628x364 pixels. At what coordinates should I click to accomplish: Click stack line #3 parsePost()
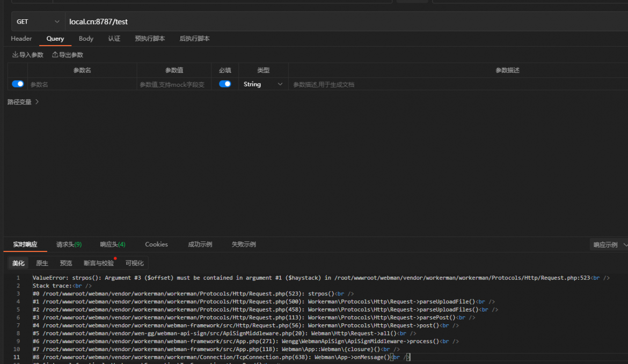pyautogui.click(x=254, y=317)
